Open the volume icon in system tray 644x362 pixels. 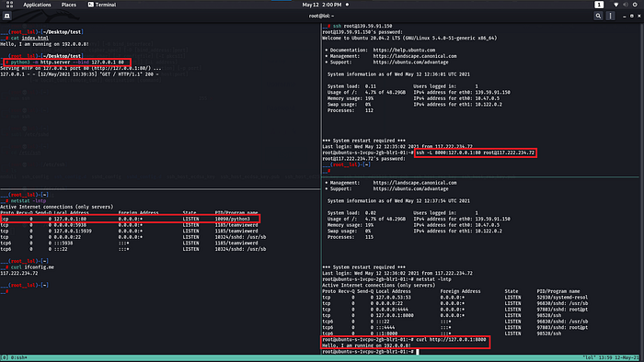click(x=625, y=5)
